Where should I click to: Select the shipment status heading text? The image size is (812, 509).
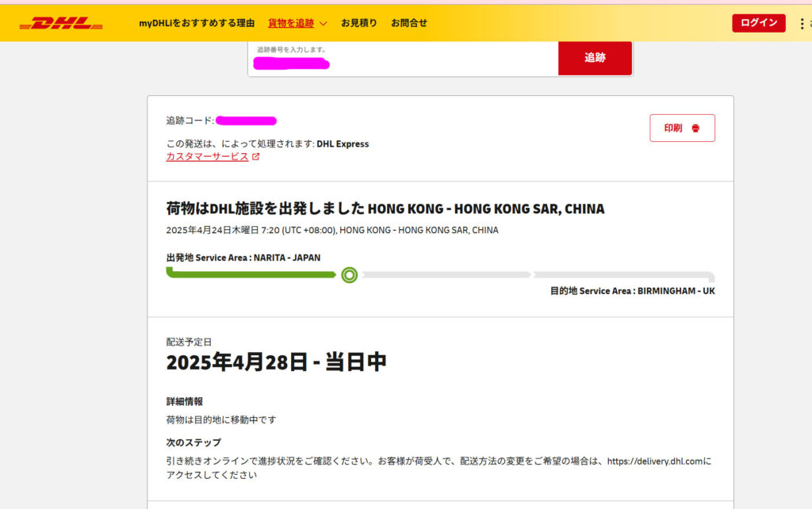tap(385, 209)
